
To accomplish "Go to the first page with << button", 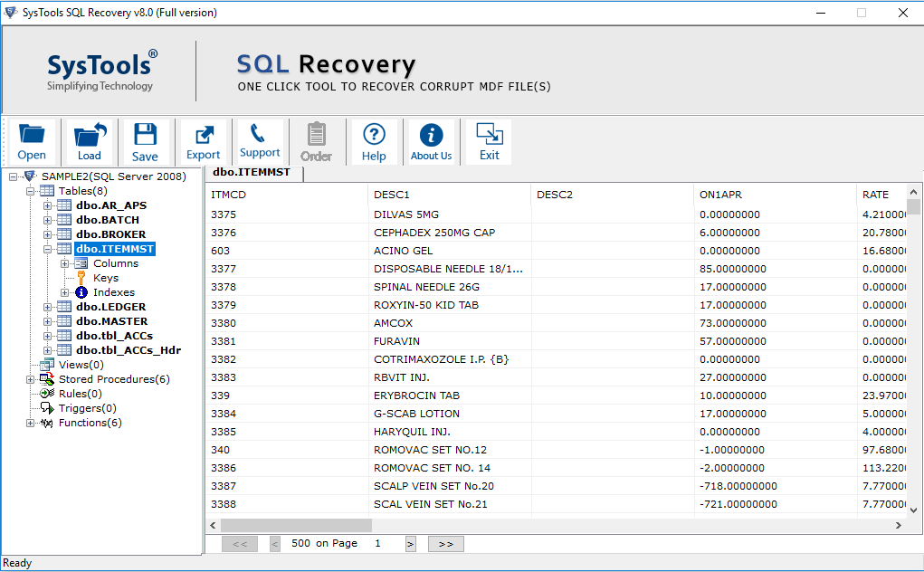I will [240, 544].
